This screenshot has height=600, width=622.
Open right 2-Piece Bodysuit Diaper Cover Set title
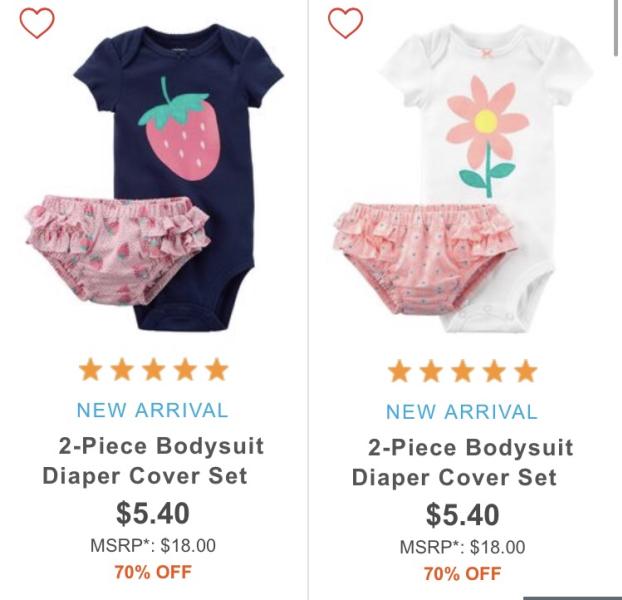tap(463, 462)
